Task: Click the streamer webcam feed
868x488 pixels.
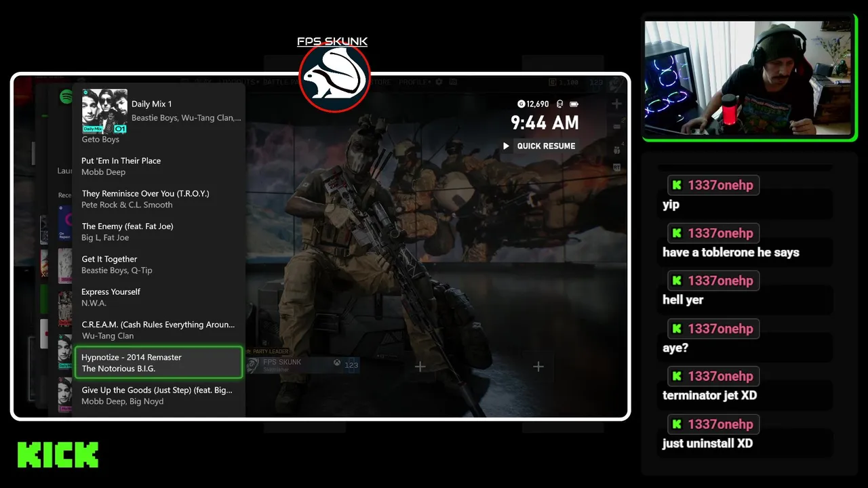Action: coord(747,78)
